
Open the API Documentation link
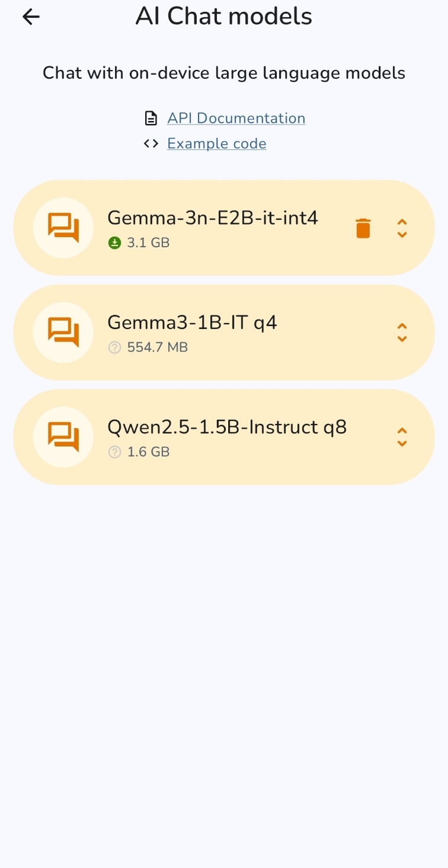[236, 119]
